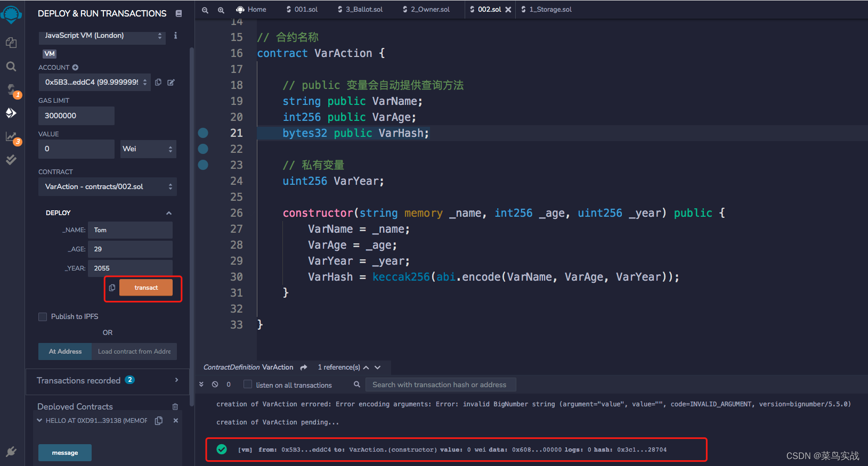Toggle breakpoint on line 22
Screen dimensions: 868x466
click(203, 149)
